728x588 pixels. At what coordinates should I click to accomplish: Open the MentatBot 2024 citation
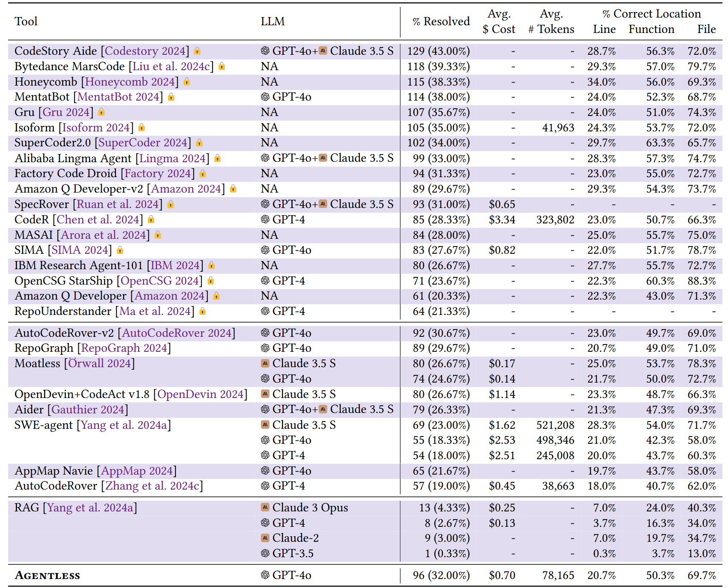point(118,97)
